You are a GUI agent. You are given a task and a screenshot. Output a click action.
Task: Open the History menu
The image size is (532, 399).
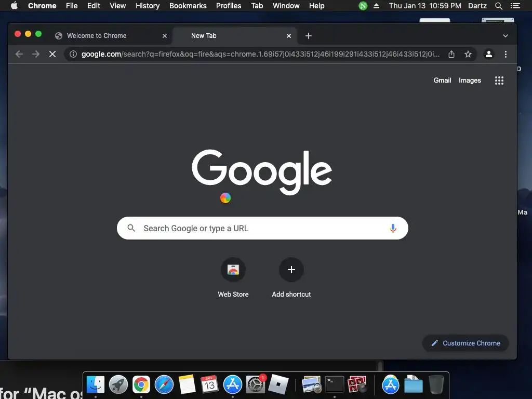148,6
